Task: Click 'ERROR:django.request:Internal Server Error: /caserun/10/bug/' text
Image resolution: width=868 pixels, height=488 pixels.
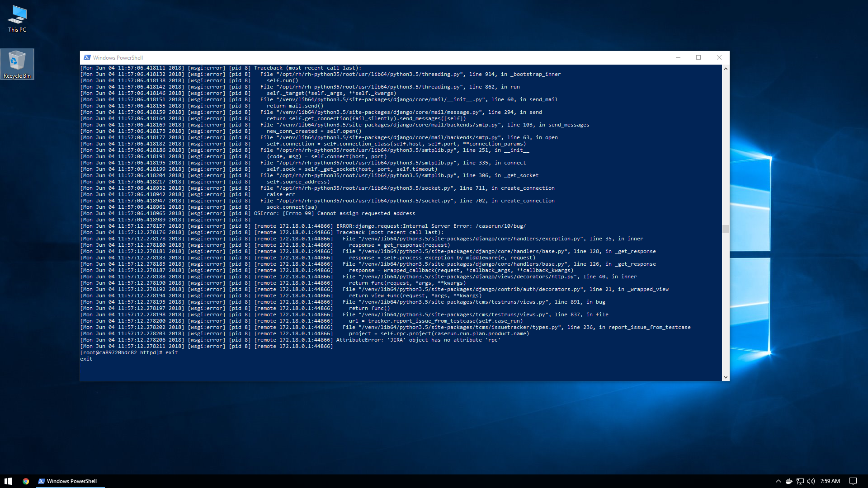Action: point(431,226)
